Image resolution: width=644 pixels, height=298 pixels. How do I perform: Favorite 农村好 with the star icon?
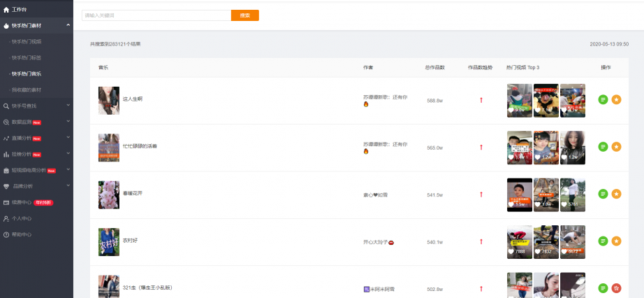(617, 241)
